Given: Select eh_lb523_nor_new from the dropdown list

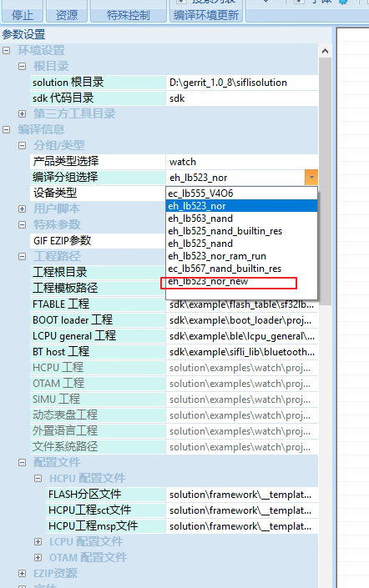Looking at the screenshot, I should (x=241, y=281).
